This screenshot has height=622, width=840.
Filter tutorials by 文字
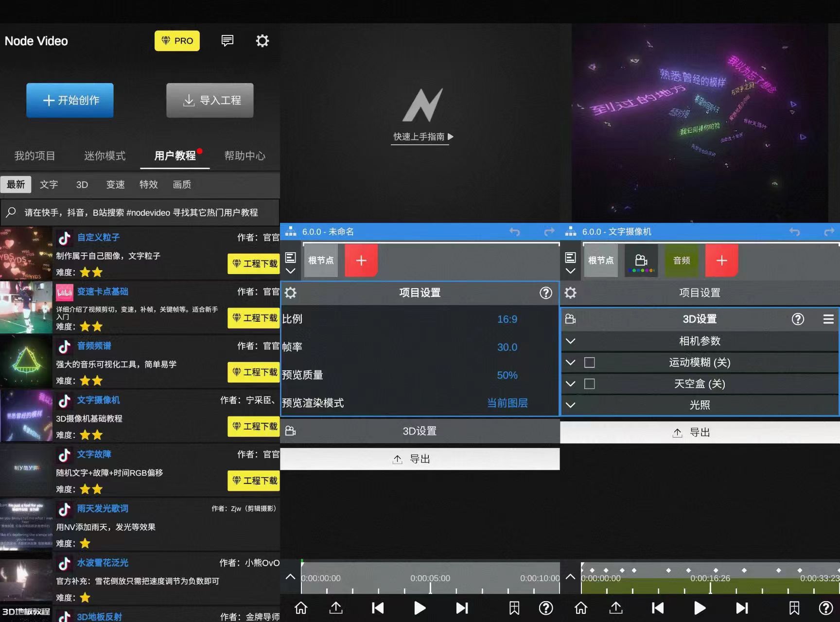49,184
